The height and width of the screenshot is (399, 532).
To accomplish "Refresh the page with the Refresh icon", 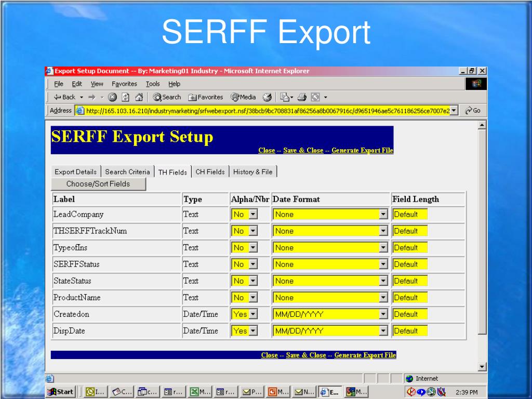I will (126, 97).
